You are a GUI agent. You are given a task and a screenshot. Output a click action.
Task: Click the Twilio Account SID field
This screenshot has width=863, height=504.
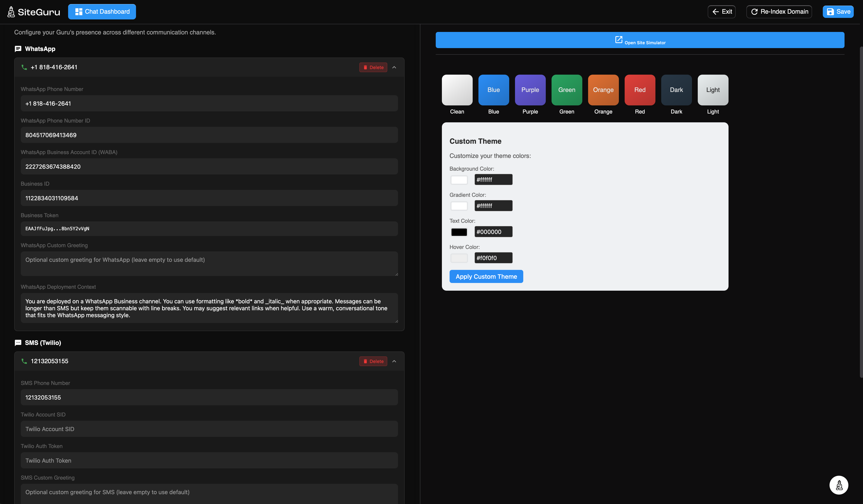click(209, 429)
